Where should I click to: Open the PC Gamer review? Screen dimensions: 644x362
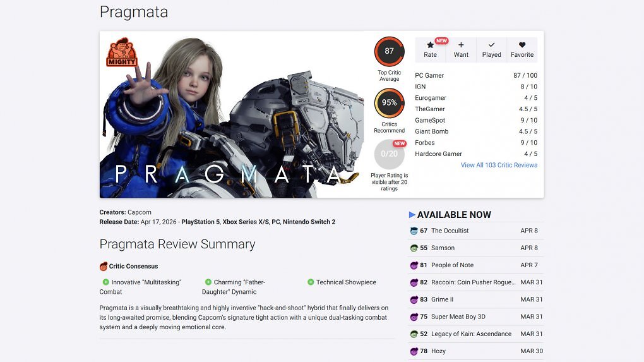coord(429,76)
